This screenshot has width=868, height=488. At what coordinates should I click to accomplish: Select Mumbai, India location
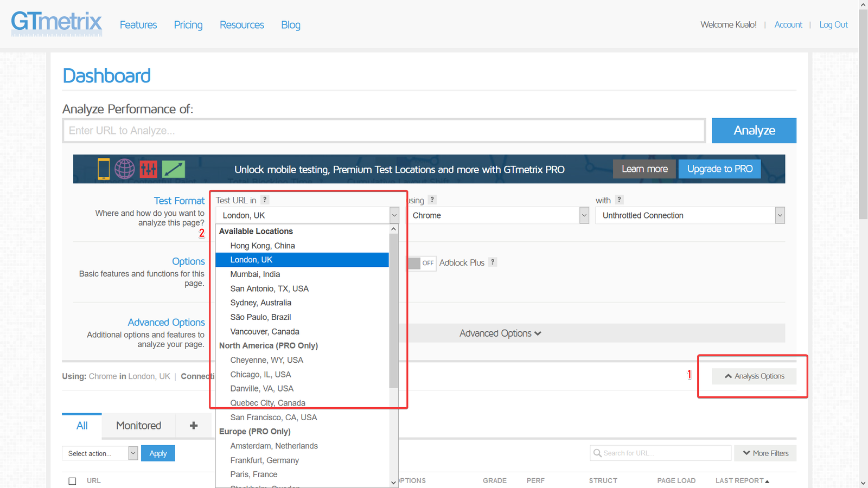tap(302, 274)
